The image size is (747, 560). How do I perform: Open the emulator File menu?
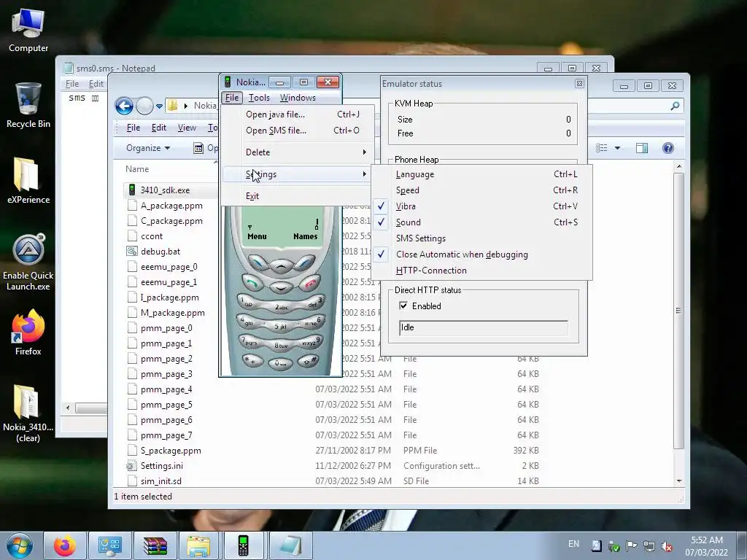click(232, 98)
